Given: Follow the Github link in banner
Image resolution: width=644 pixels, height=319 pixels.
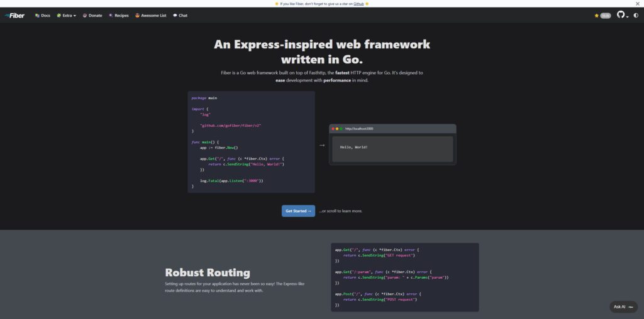Looking at the screenshot, I should coord(358,3).
